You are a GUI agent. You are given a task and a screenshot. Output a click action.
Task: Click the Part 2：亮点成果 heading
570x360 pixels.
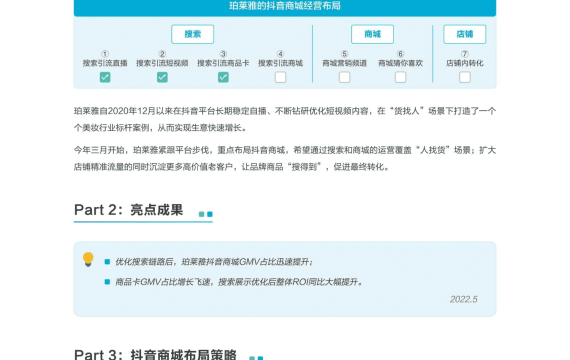tap(129, 210)
